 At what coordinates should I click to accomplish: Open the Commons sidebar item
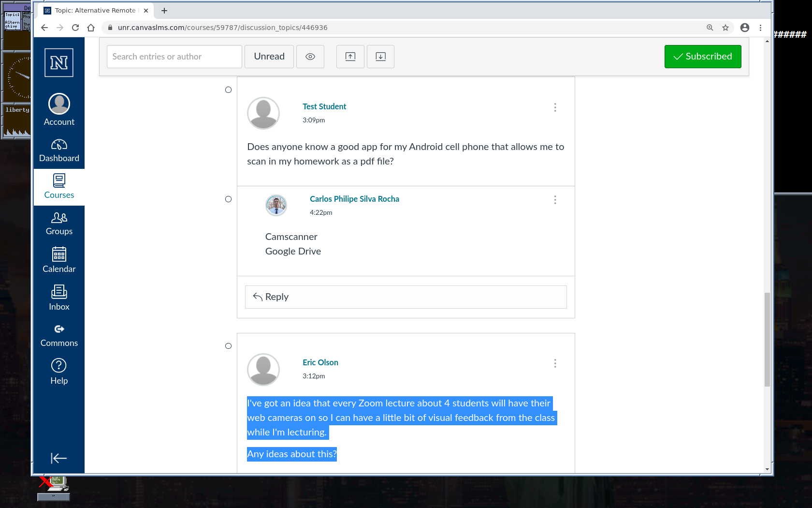[59, 335]
